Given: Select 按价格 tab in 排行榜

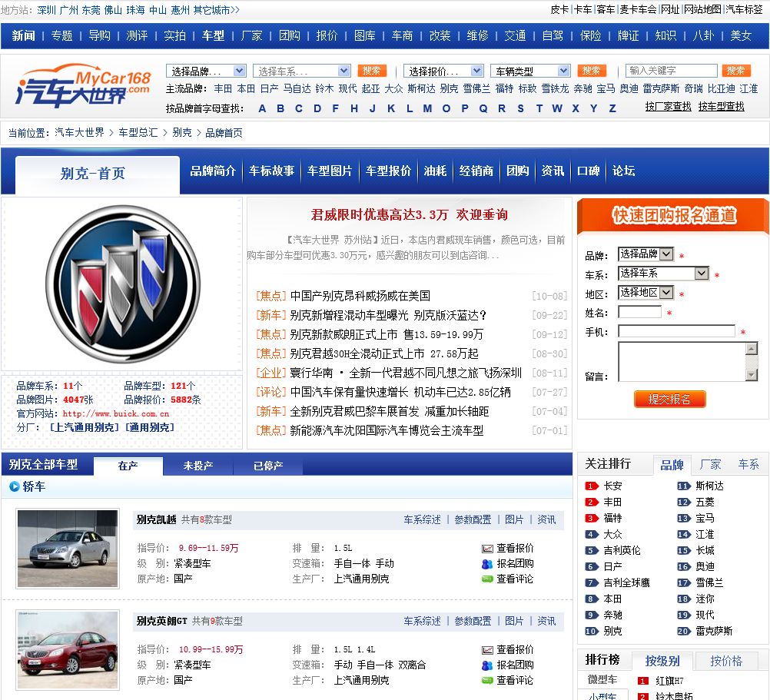Looking at the screenshot, I should tap(726, 662).
